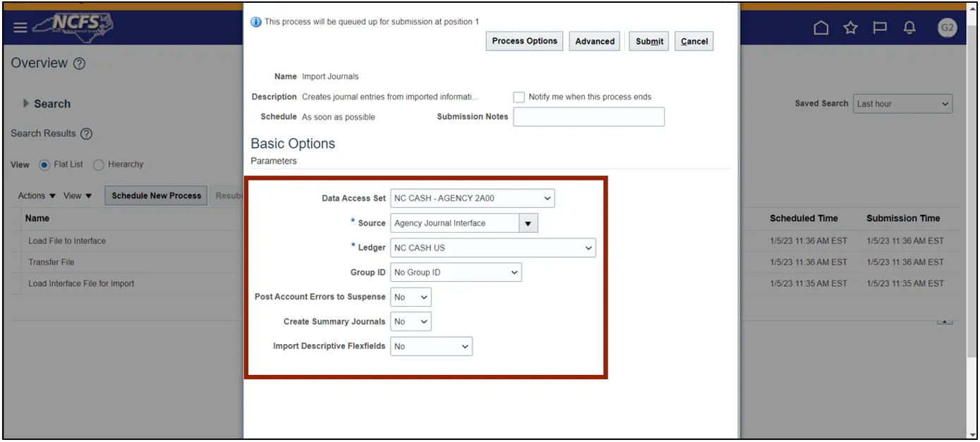This screenshot has width=980, height=442.
Task: Go to Home via house icon
Action: 821,27
